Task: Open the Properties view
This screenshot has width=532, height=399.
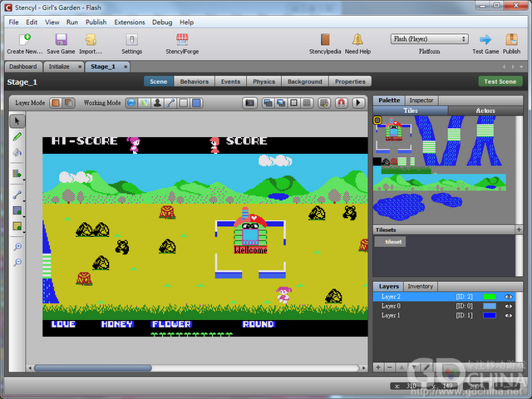Action: [x=350, y=81]
